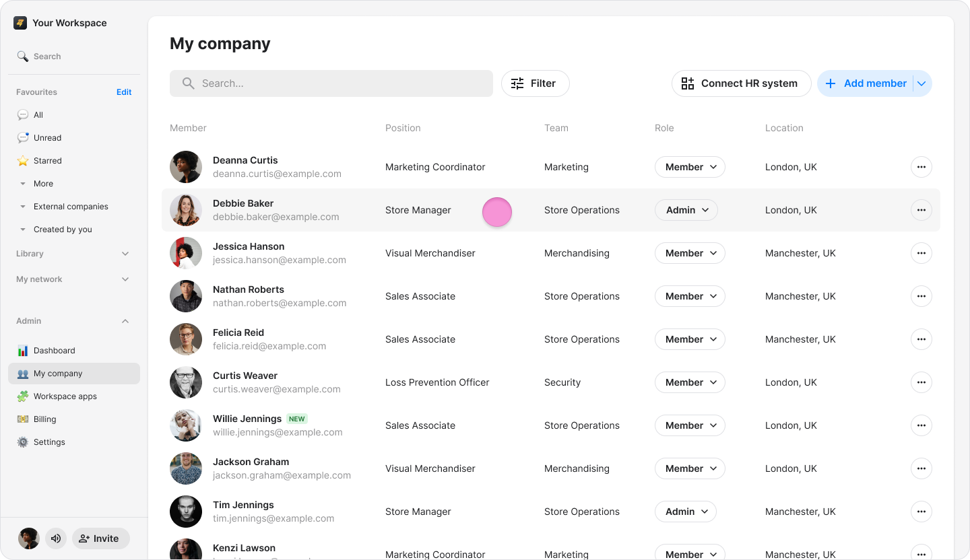Open Unread in Favourites
970x560 pixels.
(x=47, y=138)
